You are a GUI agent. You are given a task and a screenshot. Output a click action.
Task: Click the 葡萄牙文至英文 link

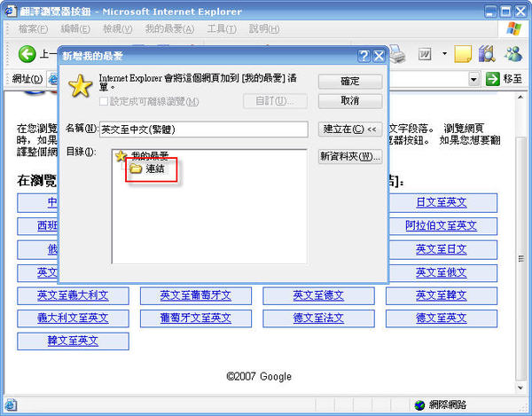pos(196,318)
